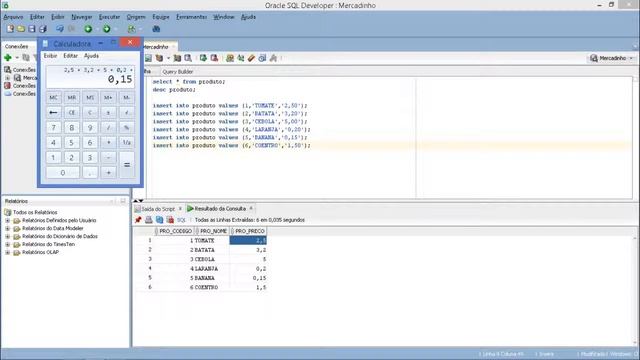The width and height of the screenshot is (640, 360).
Task: Select the BANANA cell in results
Action: [x=211, y=278]
